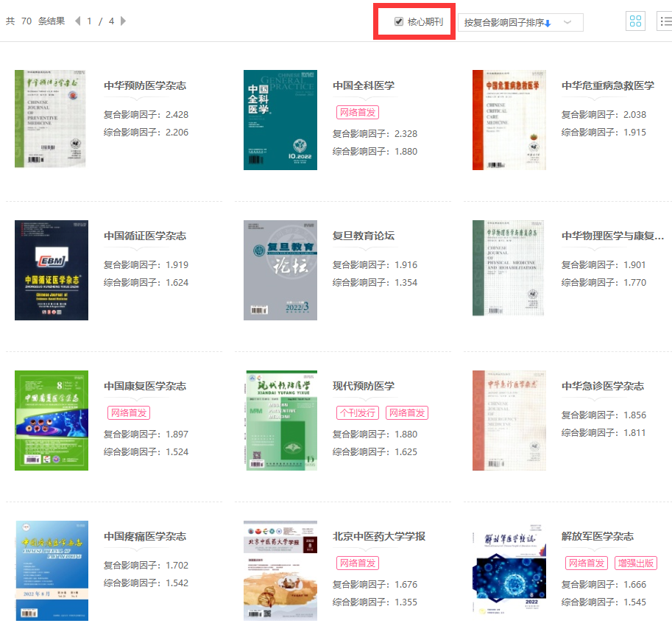The width and height of the screenshot is (672, 626).
Task: Click 网络首发 tag under 中国全科医学
Action: (x=358, y=113)
